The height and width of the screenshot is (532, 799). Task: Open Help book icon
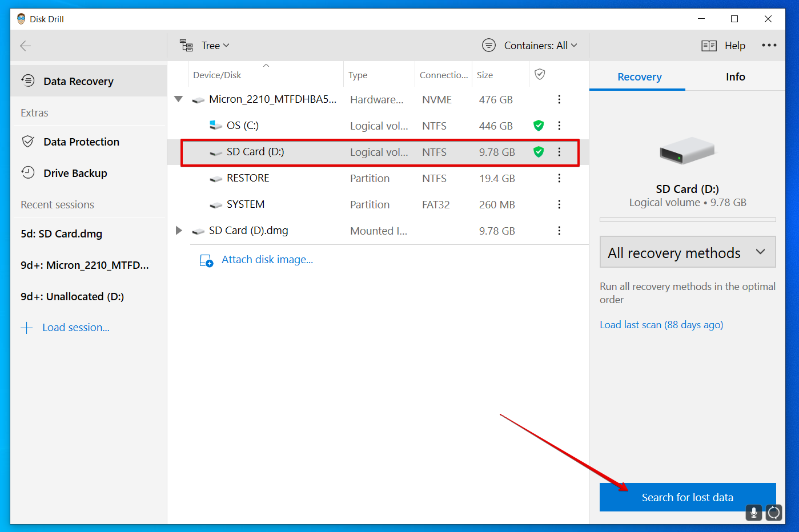[709, 46]
